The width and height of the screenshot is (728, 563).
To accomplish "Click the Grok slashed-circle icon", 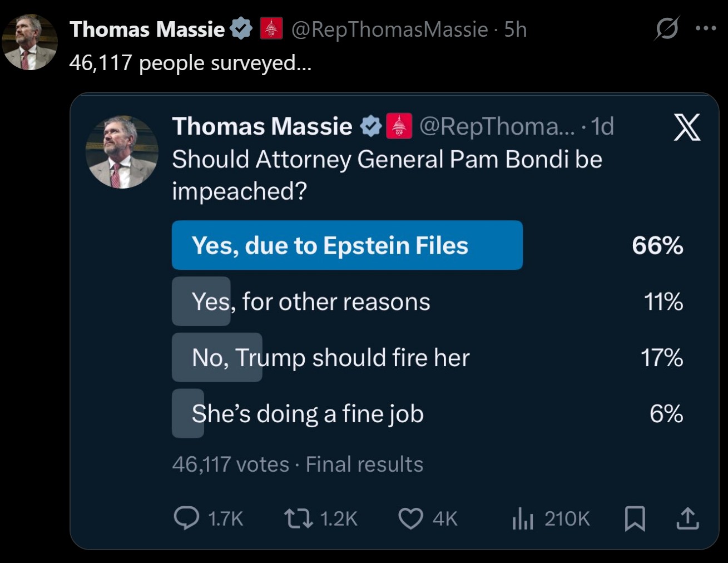I will [x=666, y=28].
